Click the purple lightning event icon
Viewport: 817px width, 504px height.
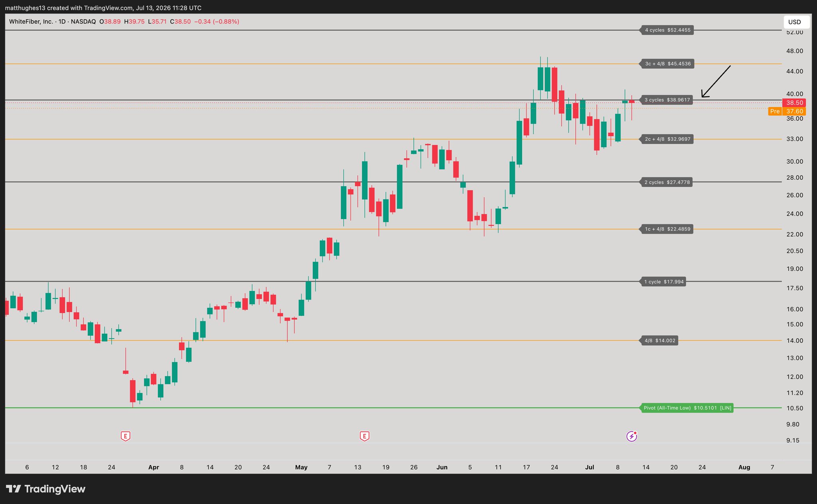(x=631, y=436)
